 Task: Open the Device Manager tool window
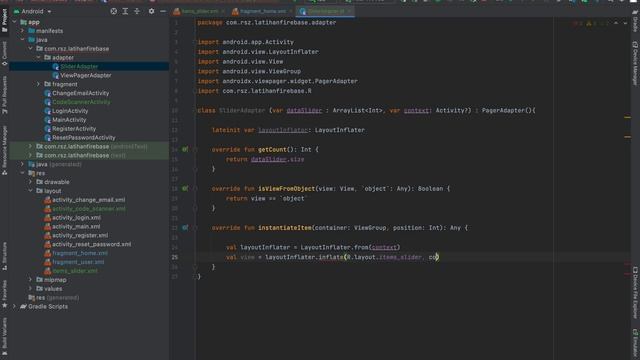[x=635, y=64]
